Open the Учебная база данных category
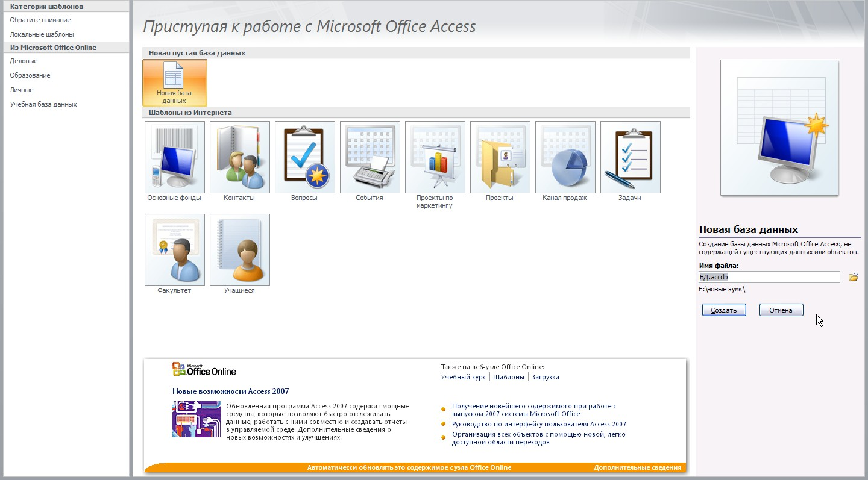The image size is (868, 480). (43, 104)
